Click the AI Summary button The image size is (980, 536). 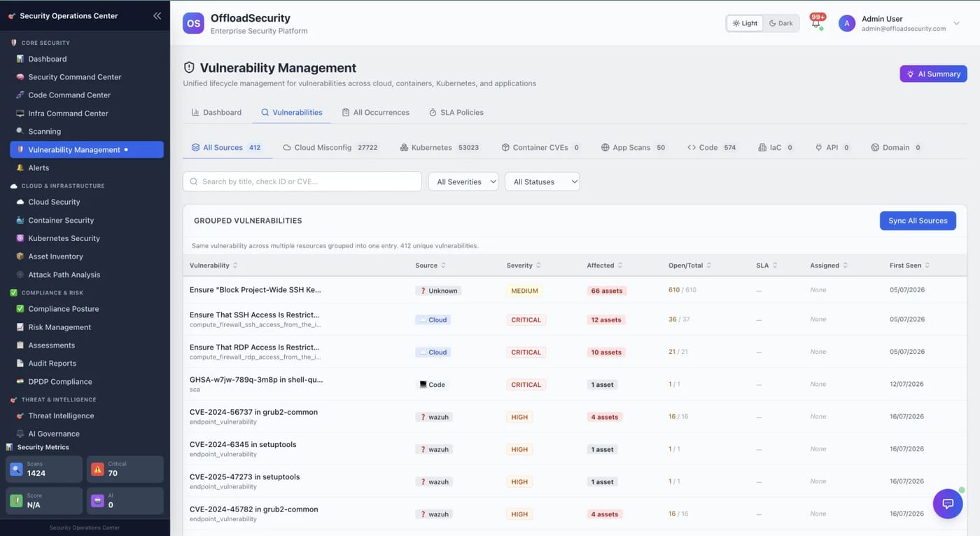pos(934,74)
